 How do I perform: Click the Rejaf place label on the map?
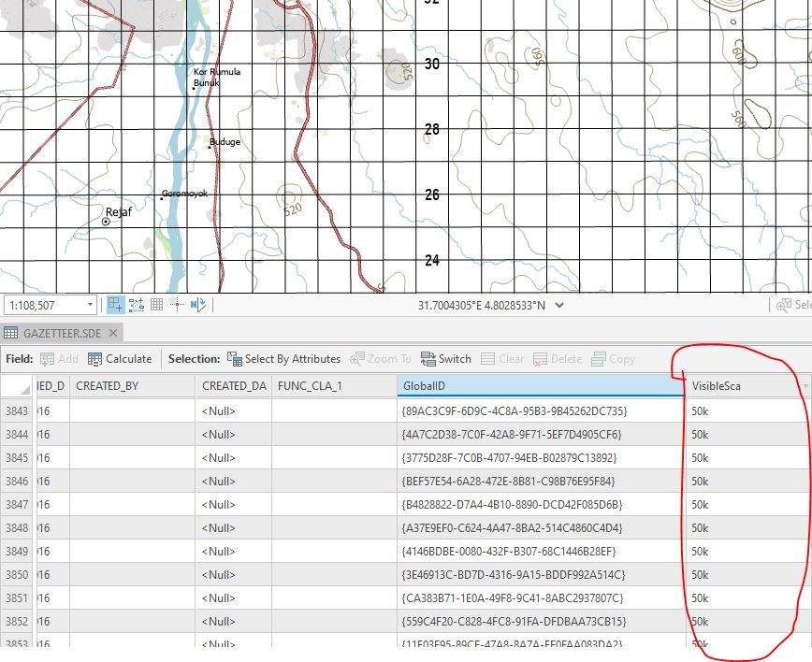(119, 211)
